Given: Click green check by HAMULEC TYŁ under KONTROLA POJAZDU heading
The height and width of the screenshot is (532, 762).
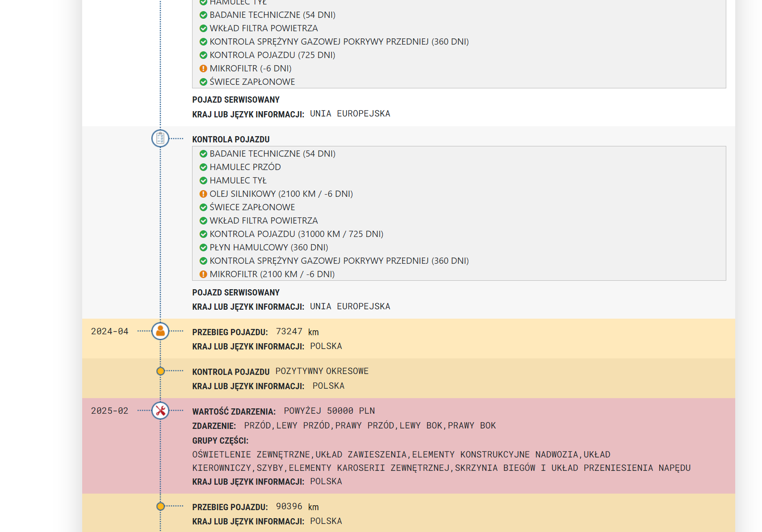Looking at the screenshot, I should click(203, 181).
